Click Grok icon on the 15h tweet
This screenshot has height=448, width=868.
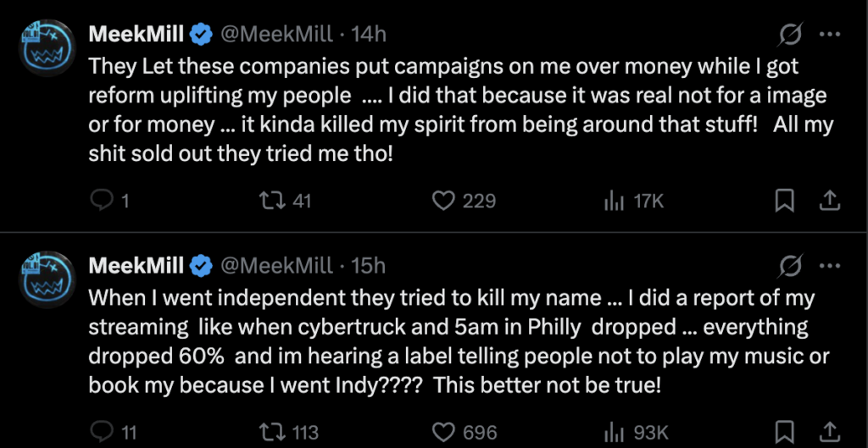[791, 267]
